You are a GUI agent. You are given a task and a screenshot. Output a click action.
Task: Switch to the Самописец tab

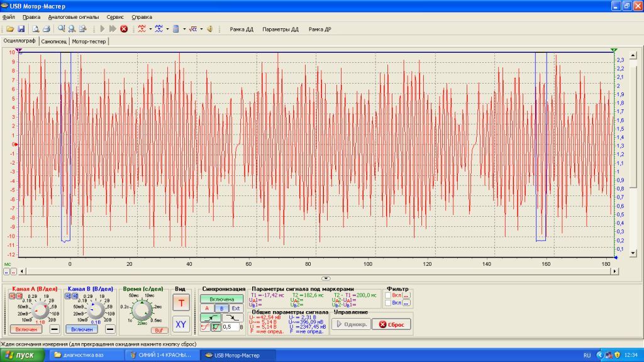click(x=54, y=41)
